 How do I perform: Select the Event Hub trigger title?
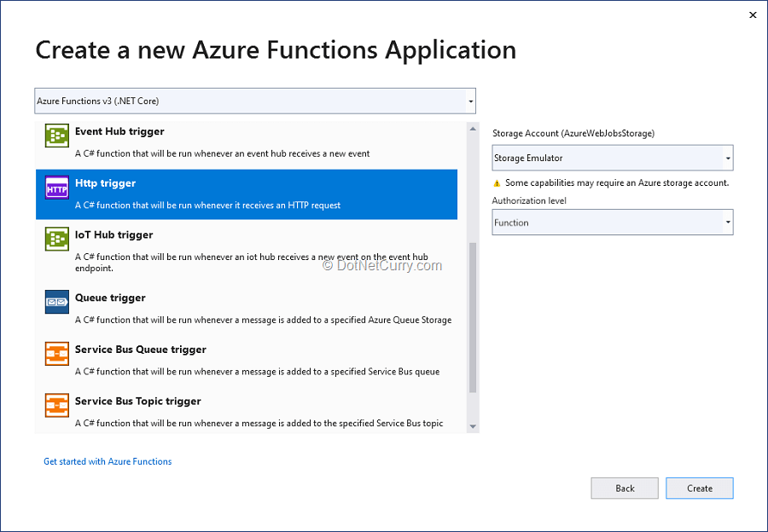119,131
